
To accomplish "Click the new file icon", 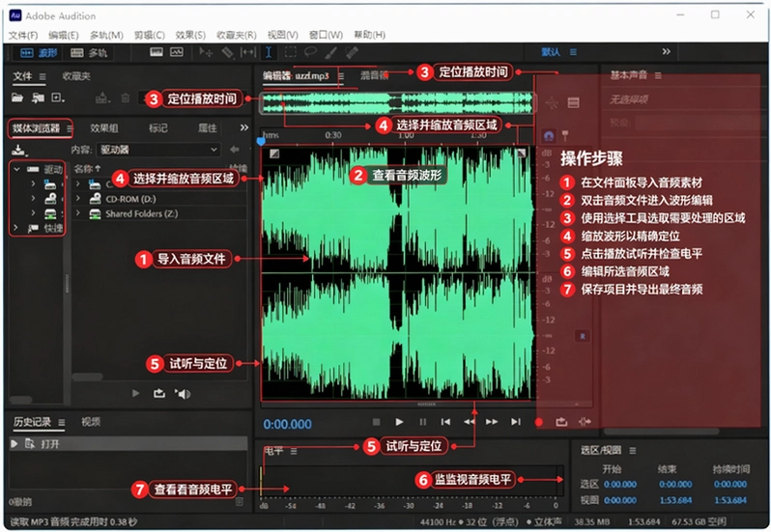I will pyautogui.click(x=58, y=98).
